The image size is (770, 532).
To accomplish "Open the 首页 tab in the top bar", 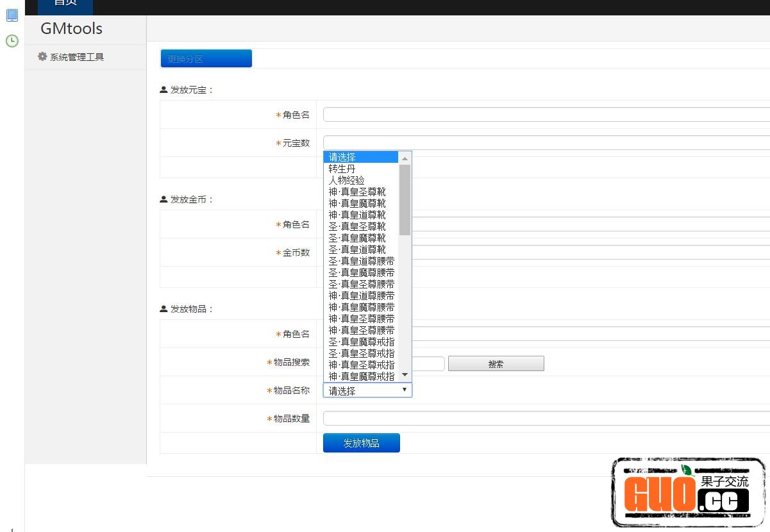I will [65, 4].
